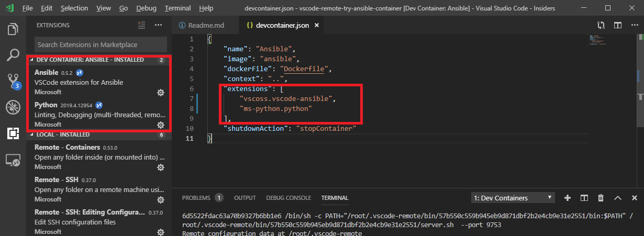The image size is (644, 236).
Task: Open manage gear for Python extension
Action: 161,125
